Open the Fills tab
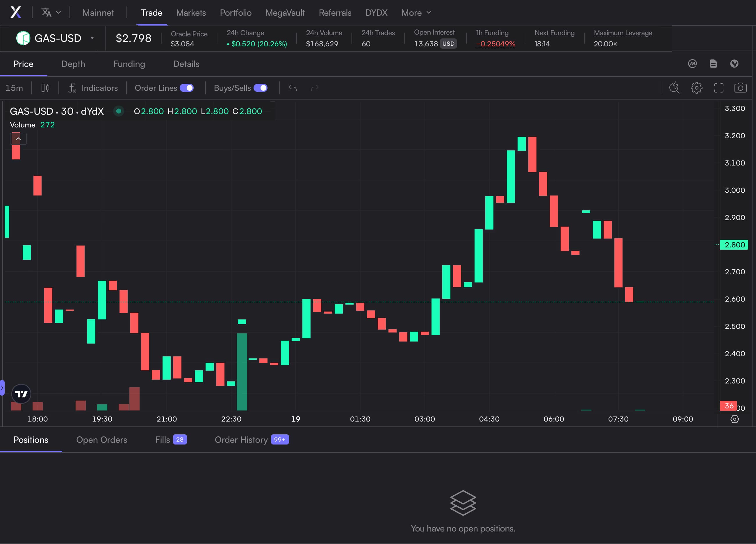 click(171, 440)
